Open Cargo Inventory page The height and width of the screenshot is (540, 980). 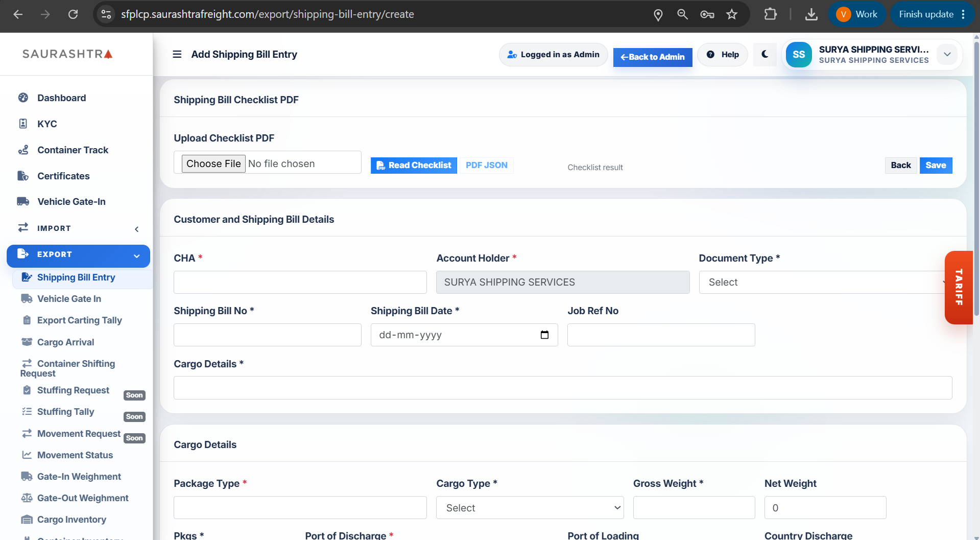pyautogui.click(x=71, y=519)
